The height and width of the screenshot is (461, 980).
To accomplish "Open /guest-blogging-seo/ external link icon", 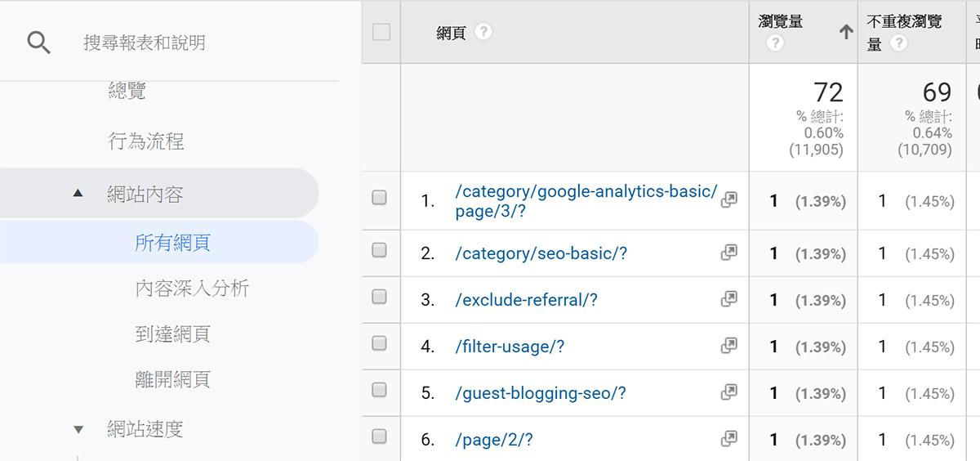I will tap(728, 393).
